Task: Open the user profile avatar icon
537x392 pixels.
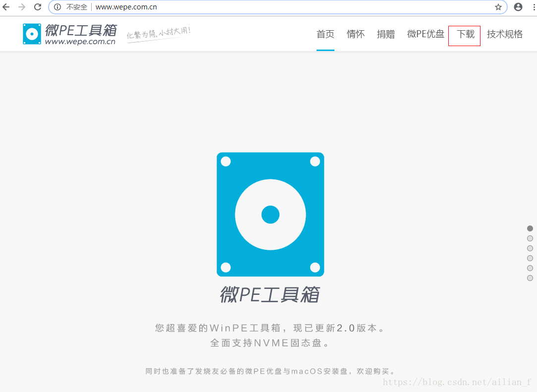Action: (518, 7)
